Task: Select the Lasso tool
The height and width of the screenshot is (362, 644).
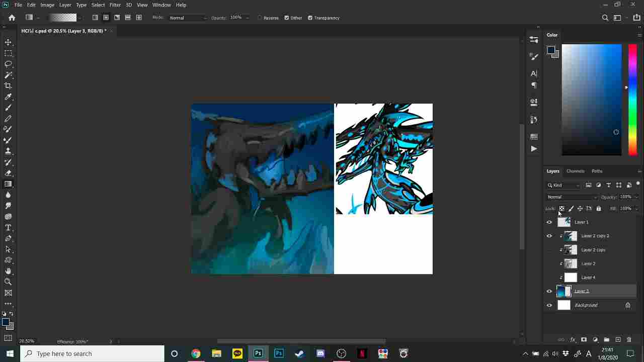Action: coord(8,64)
